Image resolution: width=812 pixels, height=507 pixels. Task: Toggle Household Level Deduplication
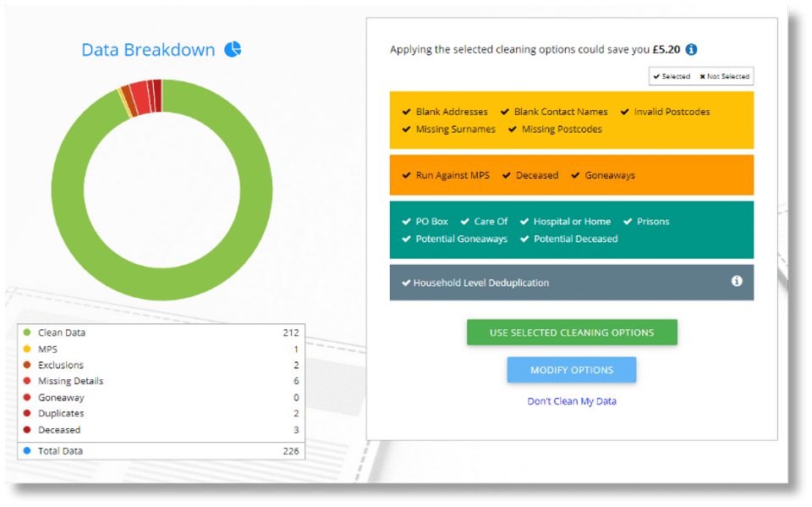point(475,283)
